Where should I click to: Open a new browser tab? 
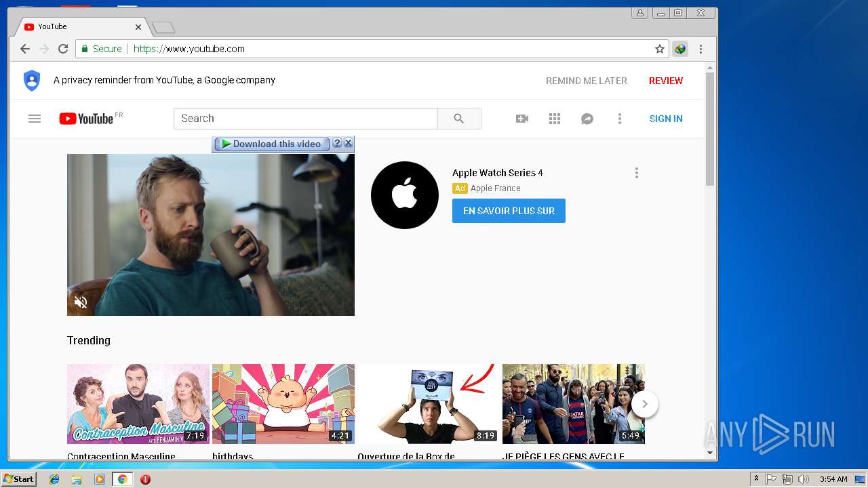[x=163, y=28]
